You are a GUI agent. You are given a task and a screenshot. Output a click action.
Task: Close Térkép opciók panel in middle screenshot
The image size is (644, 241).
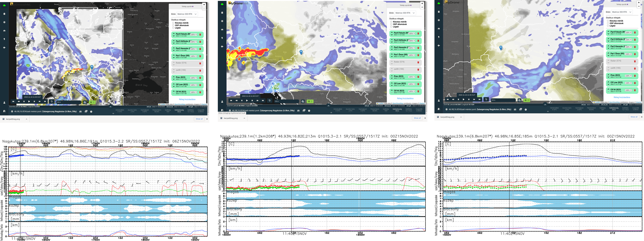point(411,5)
